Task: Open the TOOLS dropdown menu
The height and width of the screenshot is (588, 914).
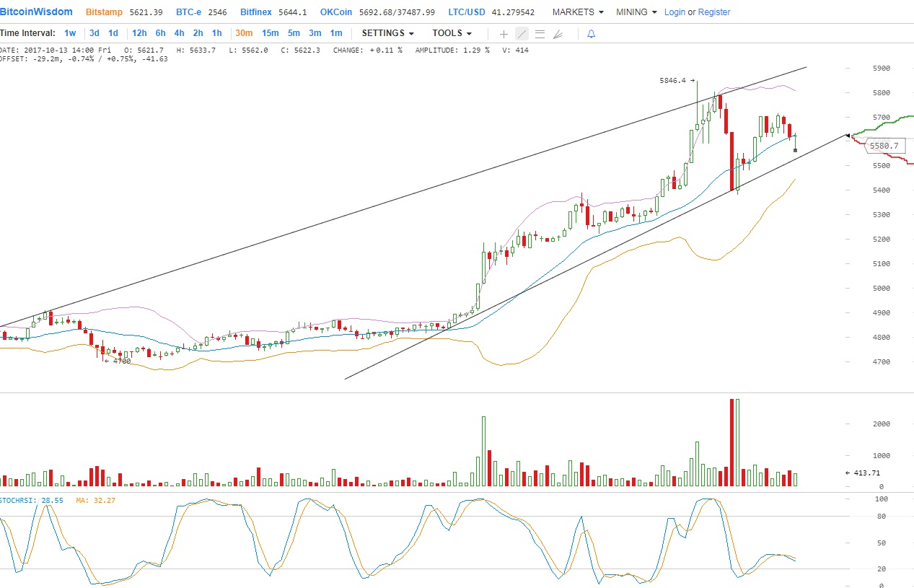Action: pos(452,33)
